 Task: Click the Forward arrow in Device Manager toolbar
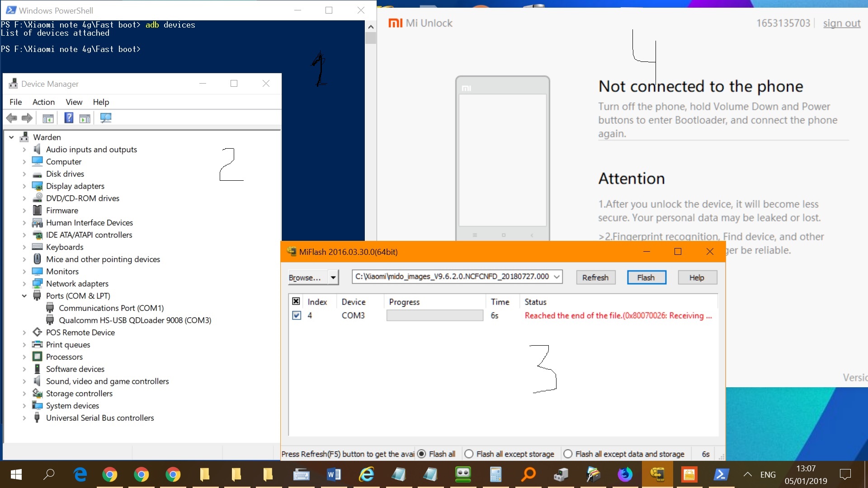27,118
